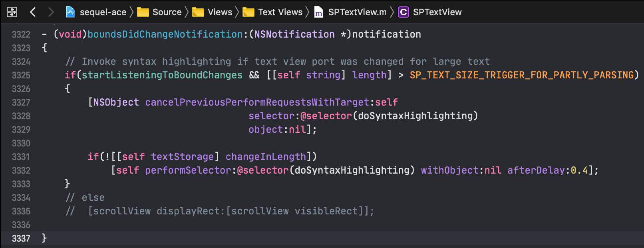
Task: Click the Views folder icon
Action: (198, 12)
